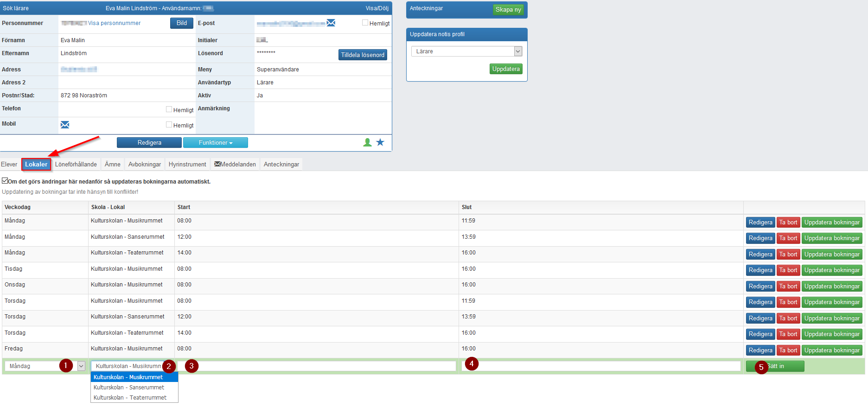Uncheck the automatic booking update checkbox

coord(5,181)
